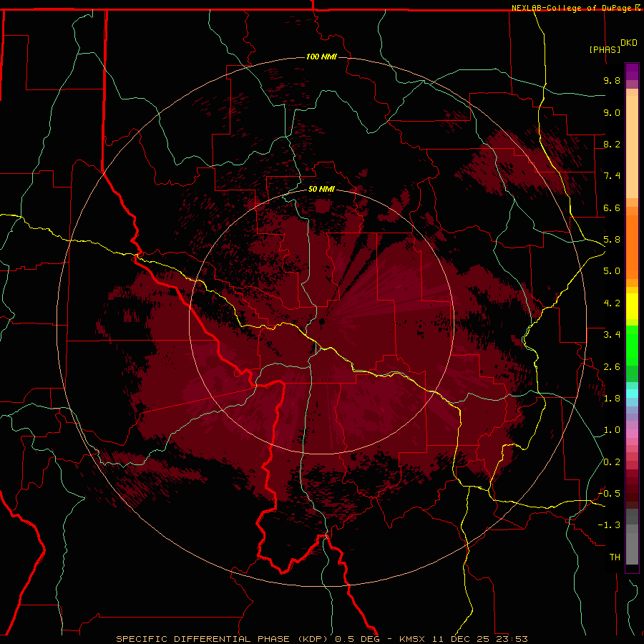This screenshot has width=644, height=644.
Task: Click the 6.6 scale value
Action: click(612, 208)
